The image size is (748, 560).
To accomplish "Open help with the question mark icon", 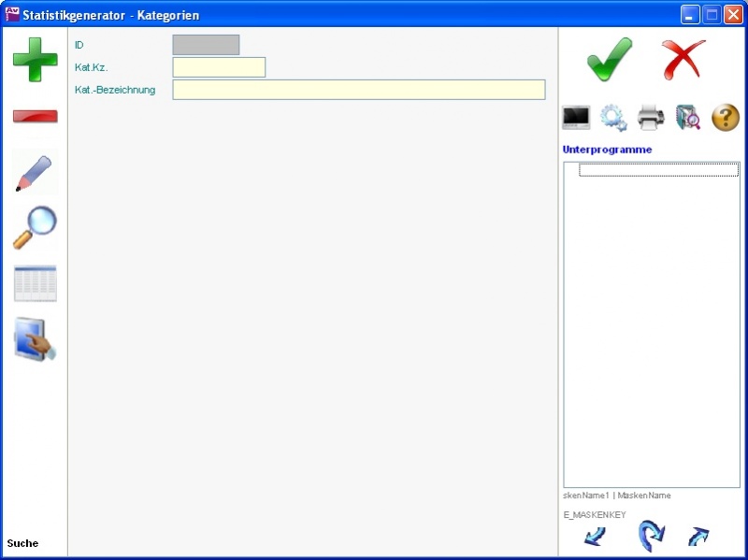I will coord(726,118).
